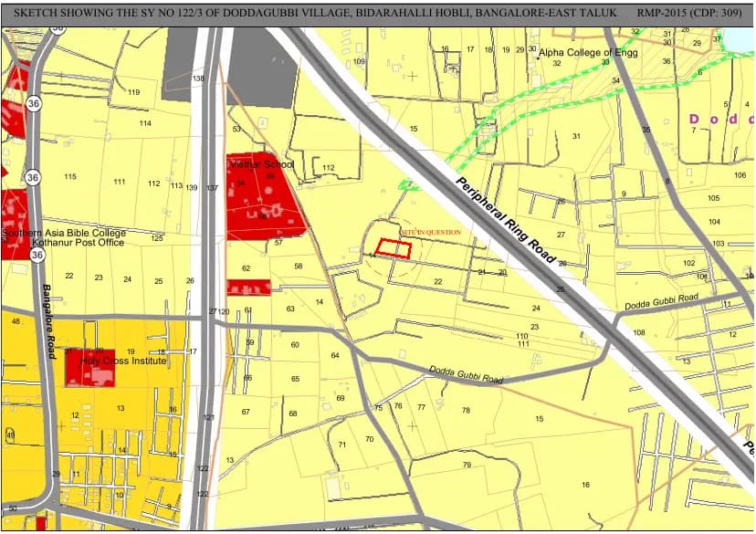
Task: Click the full 'Peripheral Ring Road' label
Action: click(505, 221)
